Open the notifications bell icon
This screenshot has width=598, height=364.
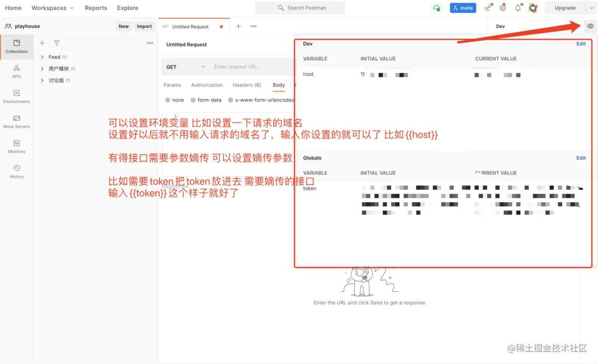coord(518,8)
